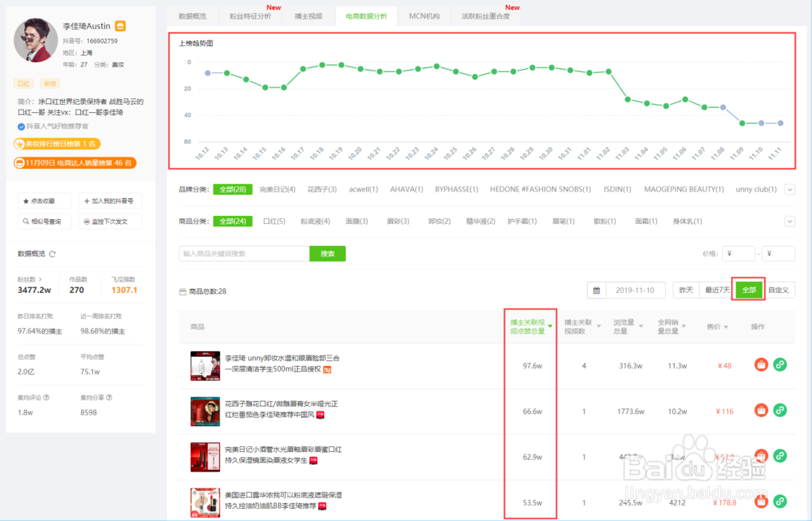Select product category 全部(24)
The height and width of the screenshot is (521, 812).
click(x=232, y=222)
